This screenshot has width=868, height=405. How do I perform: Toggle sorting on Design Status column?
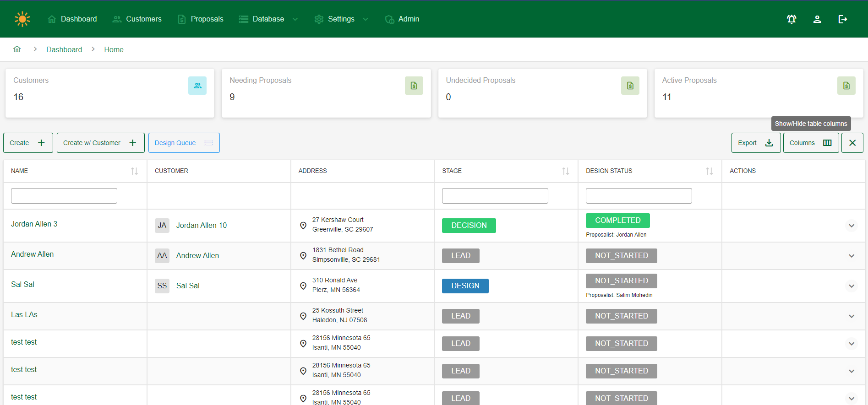click(709, 171)
